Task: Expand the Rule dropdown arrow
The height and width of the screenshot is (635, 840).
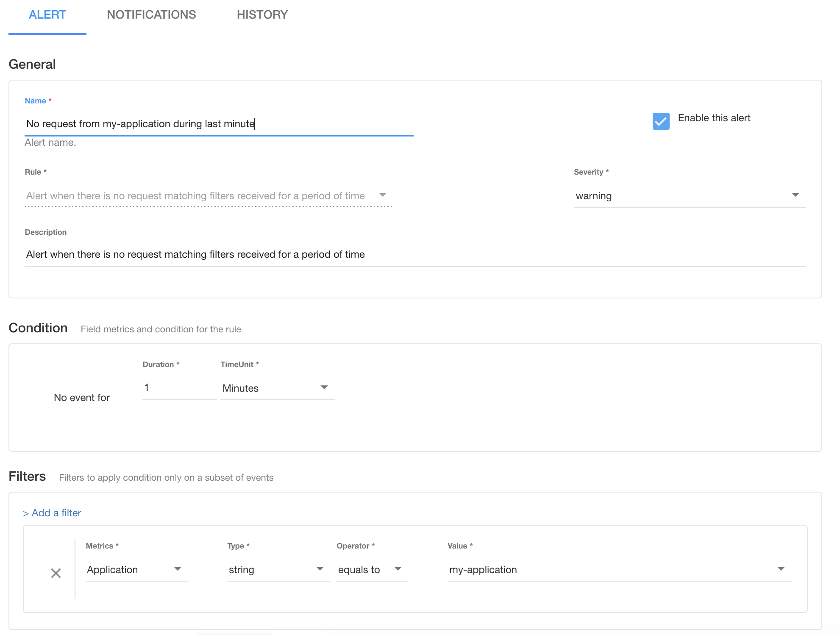Action: (383, 195)
